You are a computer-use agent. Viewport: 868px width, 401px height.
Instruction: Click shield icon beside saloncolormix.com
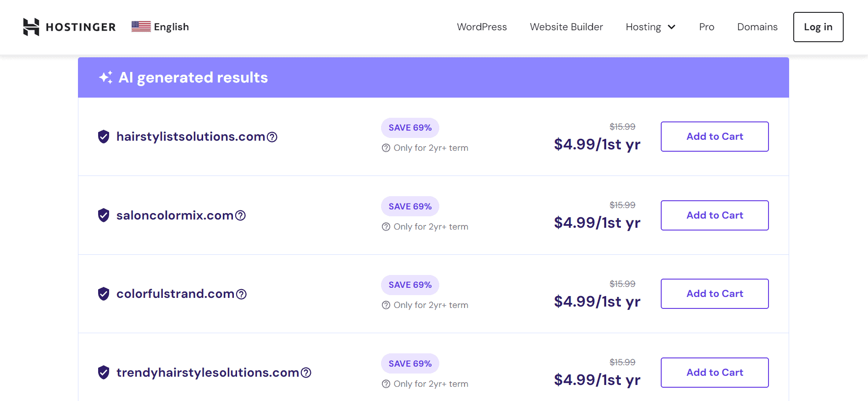104,215
